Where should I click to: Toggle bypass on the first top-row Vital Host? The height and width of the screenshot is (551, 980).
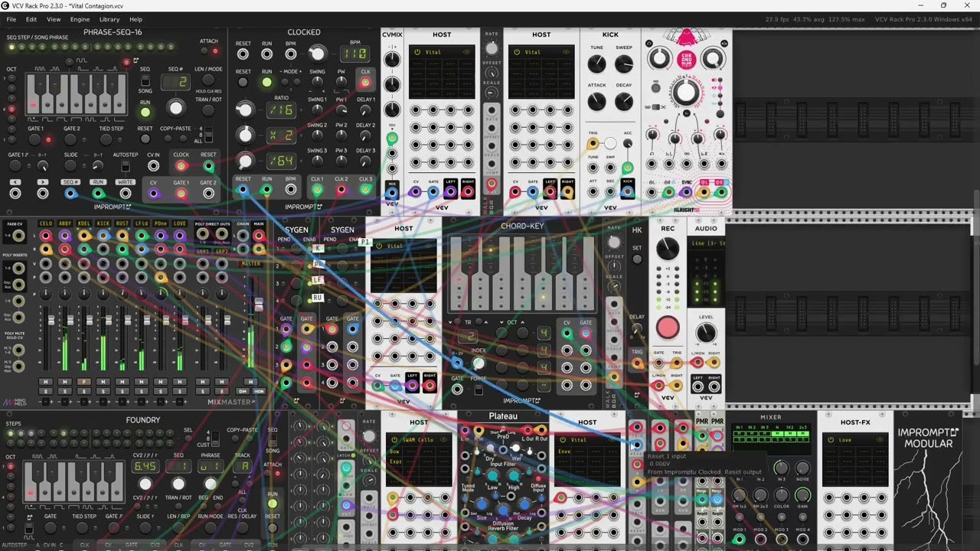(x=417, y=52)
